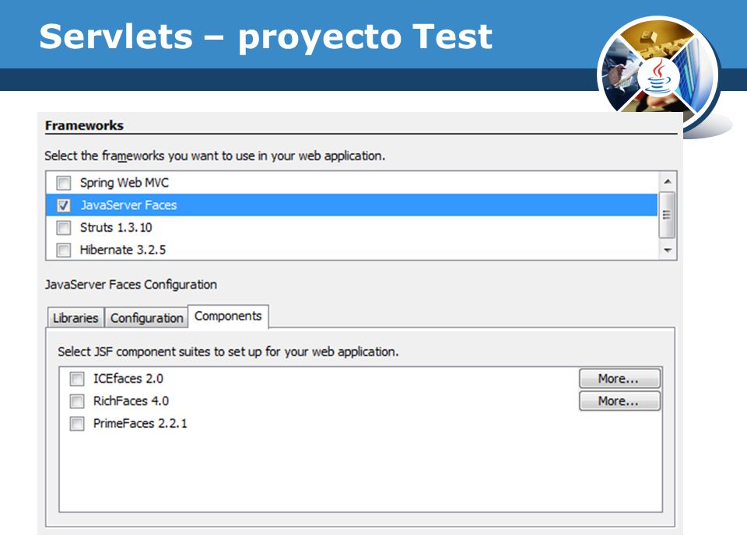Click the Java logo in slide header
Screen dimensions: 747x560
pyautogui.click(x=658, y=77)
